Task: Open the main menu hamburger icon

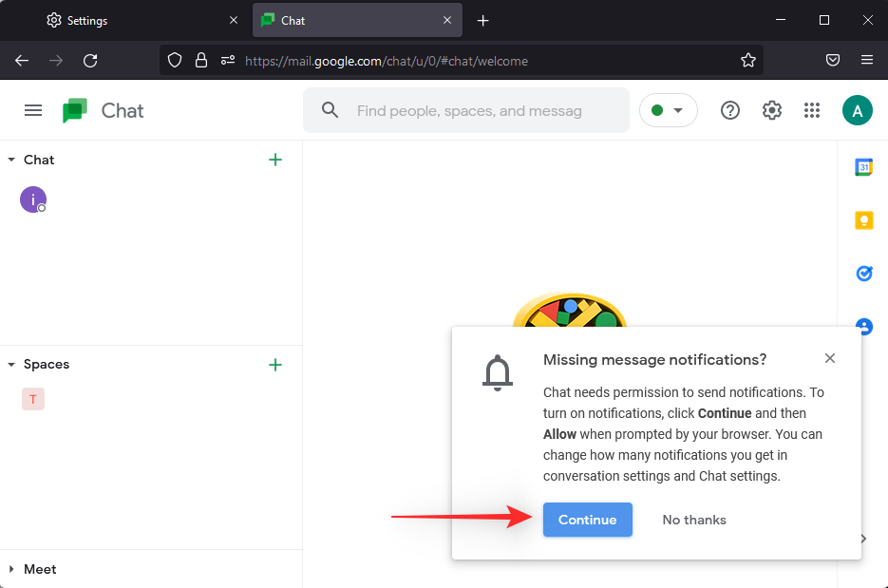Action: [x=33, y=110]
